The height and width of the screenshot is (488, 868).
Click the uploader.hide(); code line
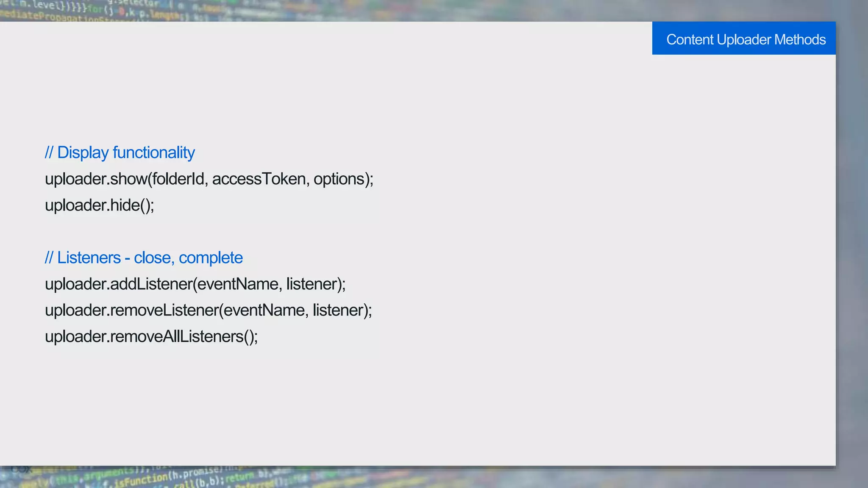click(x=100, y=205)
